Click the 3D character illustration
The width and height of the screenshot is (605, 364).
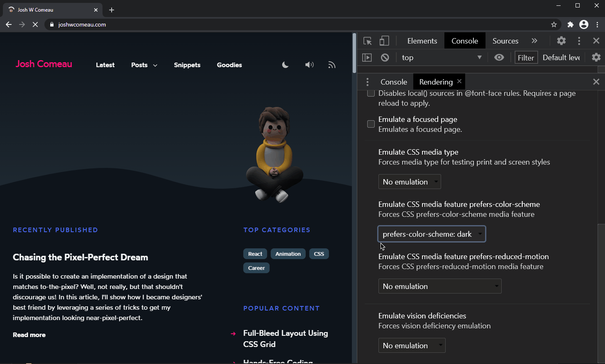pos(275,155)
